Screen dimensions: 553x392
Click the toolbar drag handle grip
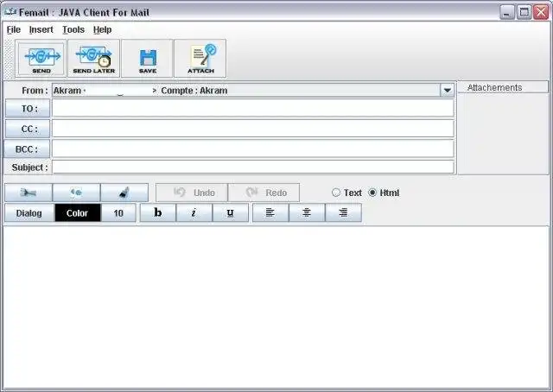10,59
